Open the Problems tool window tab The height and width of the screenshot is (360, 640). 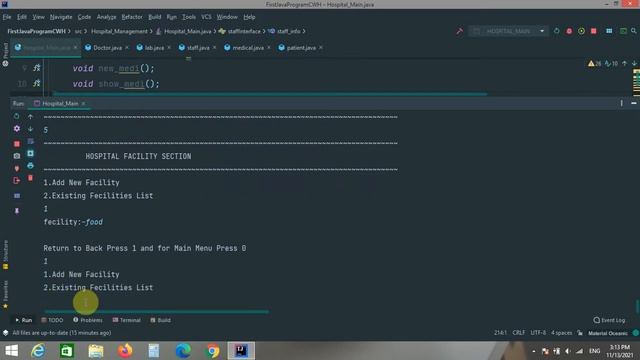pos(88,320)
